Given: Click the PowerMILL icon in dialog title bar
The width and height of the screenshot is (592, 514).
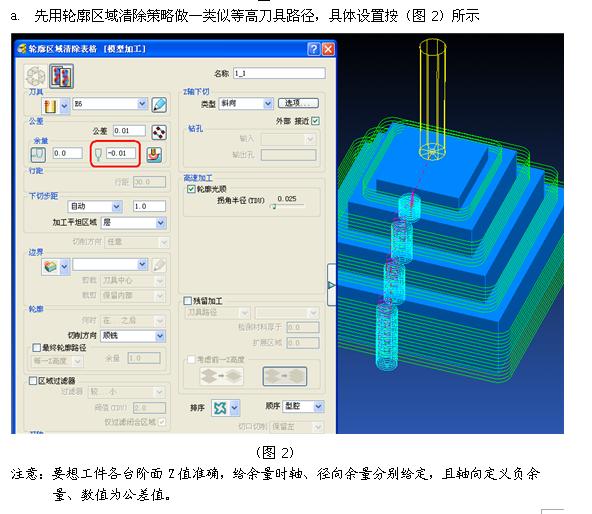Looking at the screenshot, I should pos(22,49).
